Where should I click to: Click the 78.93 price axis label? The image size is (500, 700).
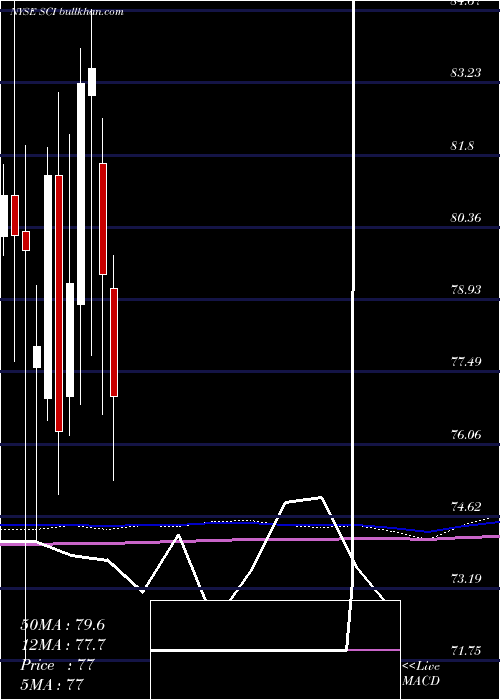pos(466,290)
